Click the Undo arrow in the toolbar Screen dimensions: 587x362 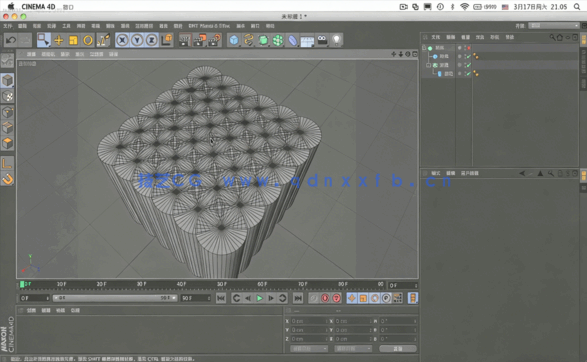coord(10,40)
